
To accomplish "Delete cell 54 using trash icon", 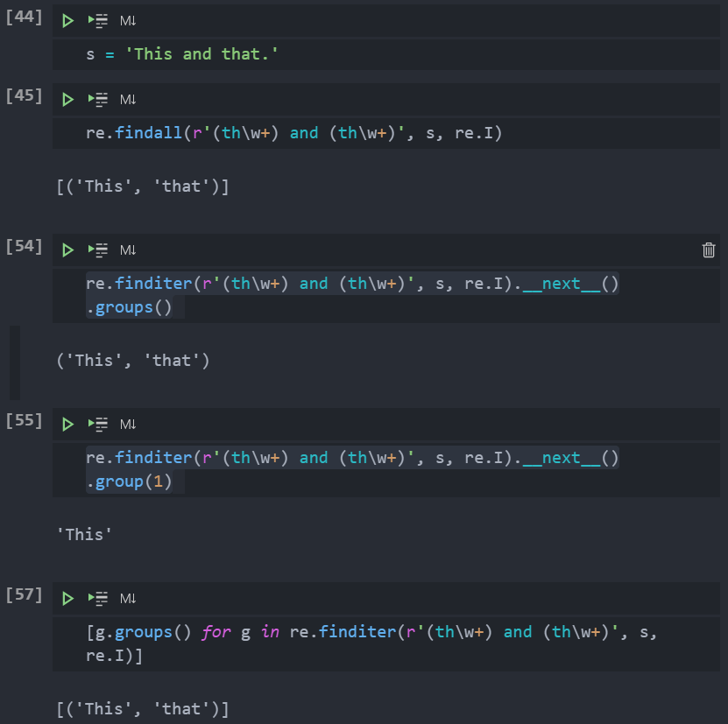I will (709, 250).
